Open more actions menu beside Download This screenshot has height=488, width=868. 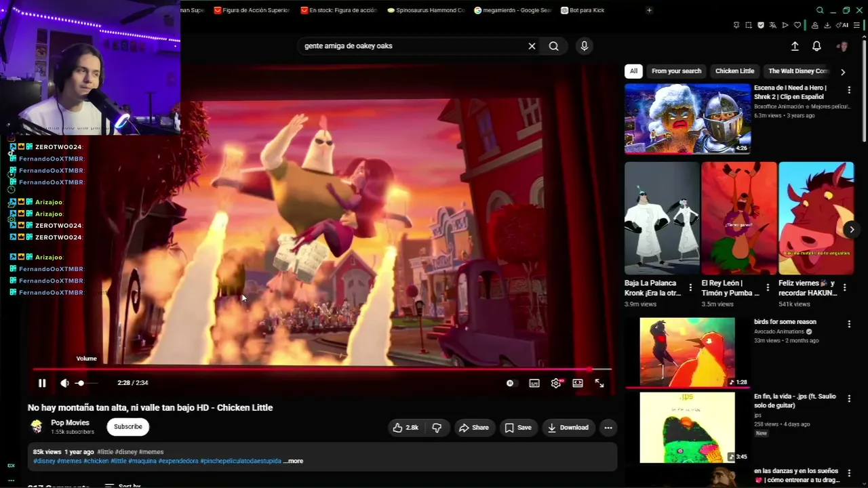coord(608,428)
